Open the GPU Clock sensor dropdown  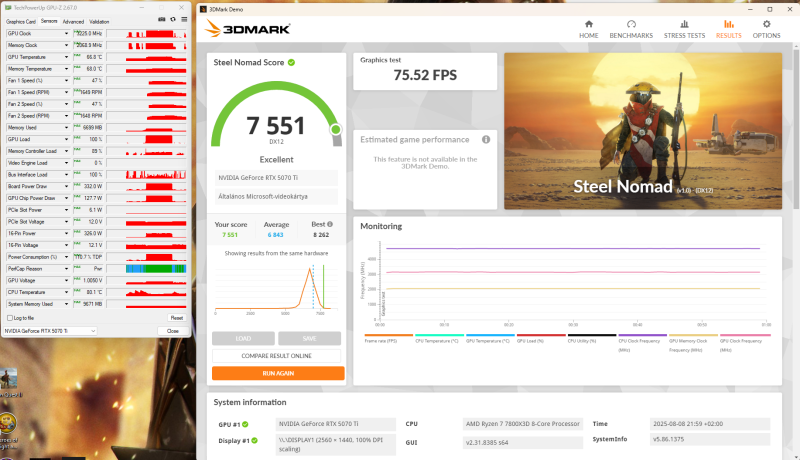pos(66,34)
